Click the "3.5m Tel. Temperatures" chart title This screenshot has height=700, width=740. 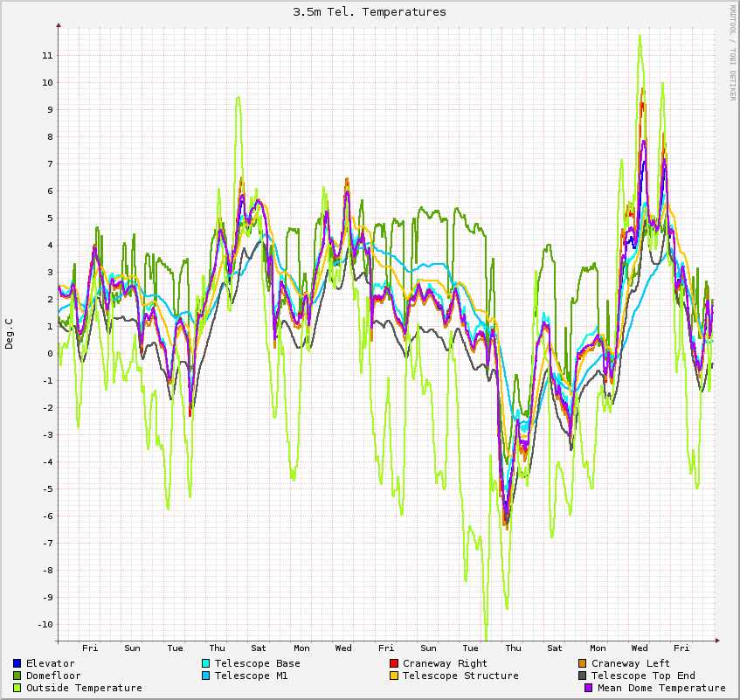coord(370,12)
